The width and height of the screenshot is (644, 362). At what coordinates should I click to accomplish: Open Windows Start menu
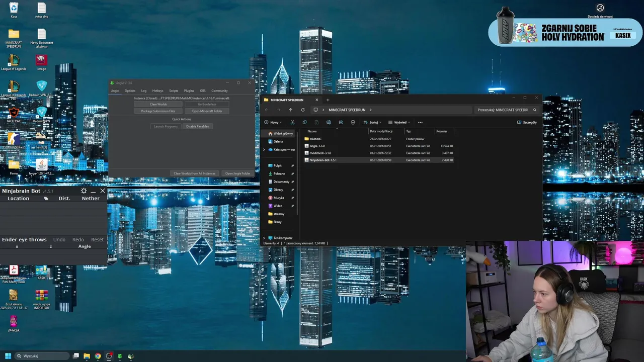click(8, 356)
